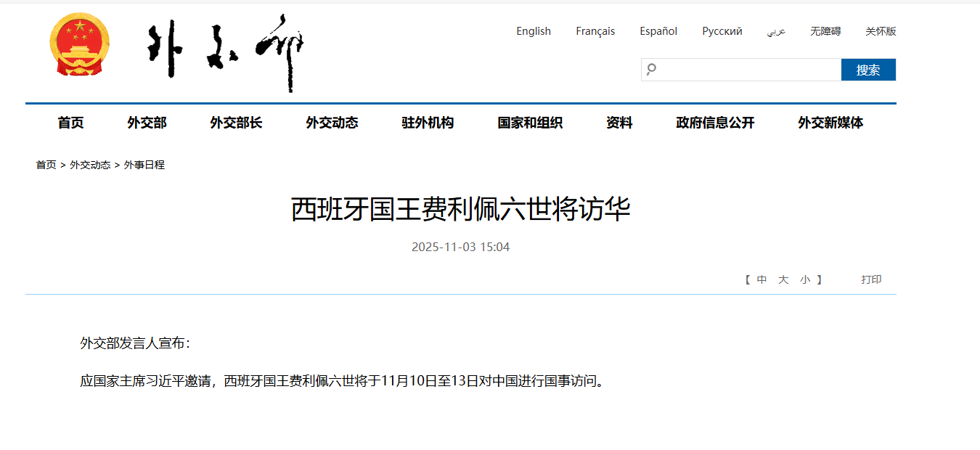Switch to the Français site version

(x=595, y=31)
